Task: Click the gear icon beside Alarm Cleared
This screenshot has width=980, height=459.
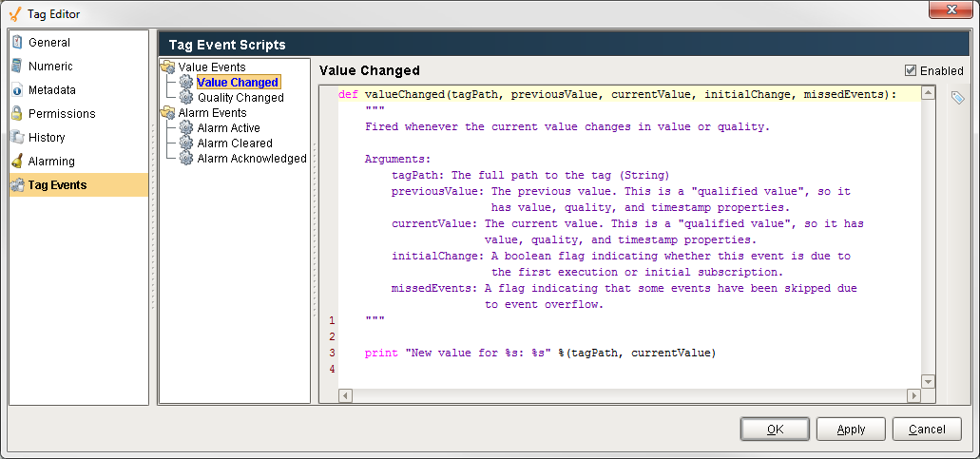Action: click(186, 143)
